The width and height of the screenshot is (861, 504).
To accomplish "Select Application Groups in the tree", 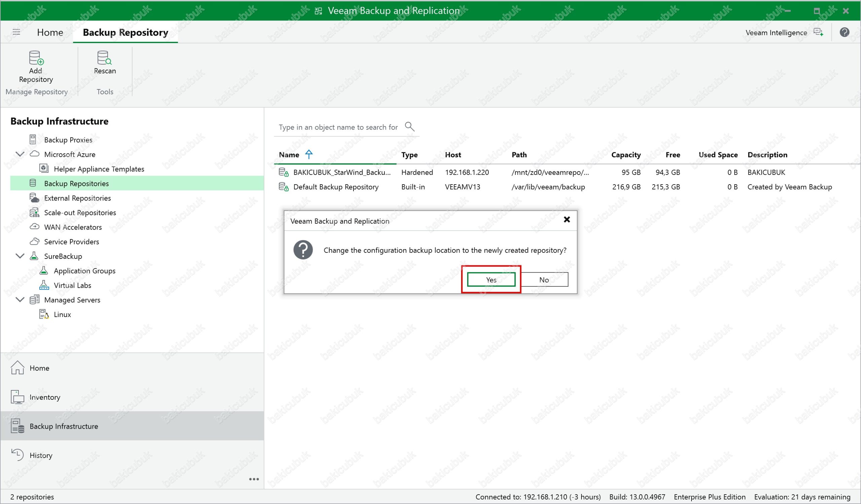I will tap(84, 271).
